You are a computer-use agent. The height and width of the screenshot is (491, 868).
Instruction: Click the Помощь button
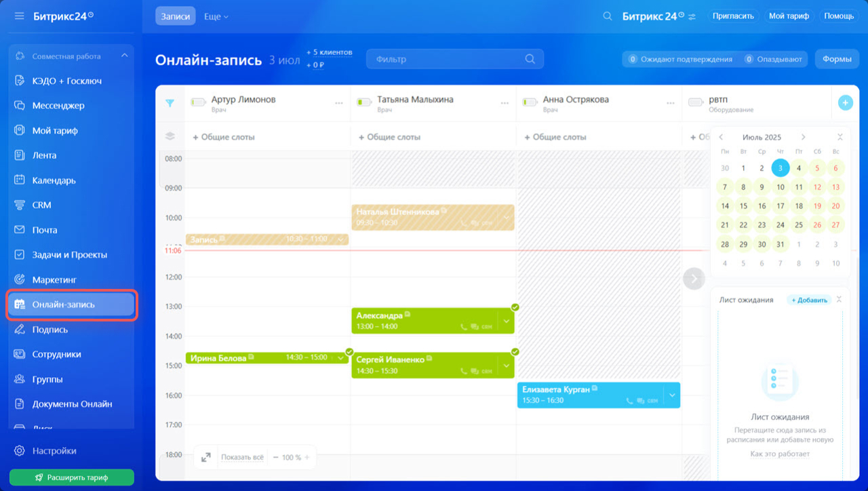839,16
